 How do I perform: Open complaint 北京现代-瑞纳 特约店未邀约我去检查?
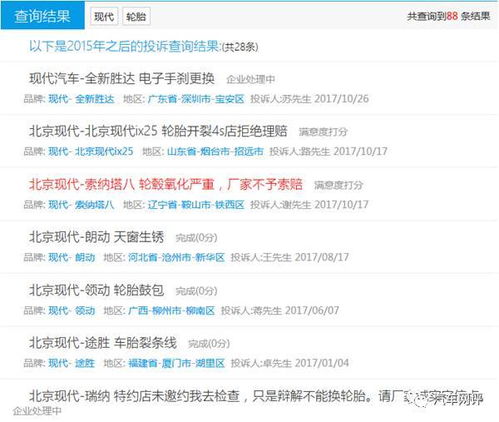pyautogui.click(x=256, y=396)
